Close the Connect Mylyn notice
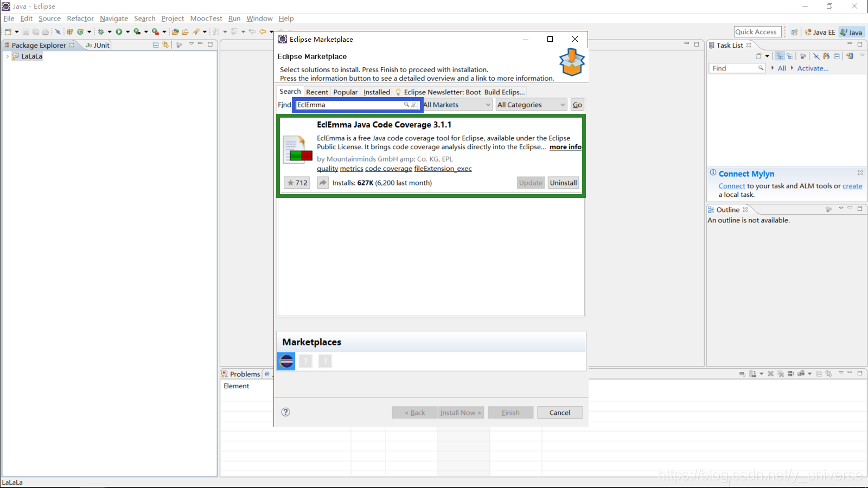Screen dimensions: 868x488 [860, 172]
